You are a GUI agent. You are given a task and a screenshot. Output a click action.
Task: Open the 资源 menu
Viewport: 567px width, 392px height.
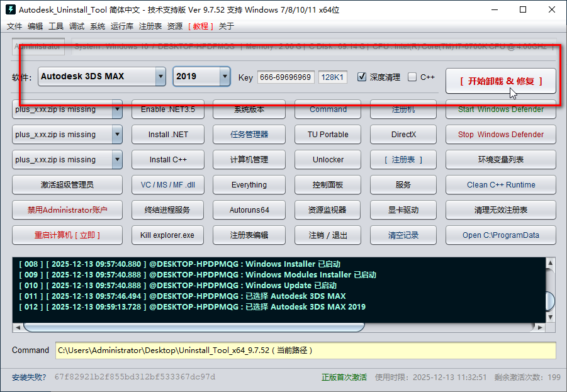pyautogui.click(x=175, y=26)
